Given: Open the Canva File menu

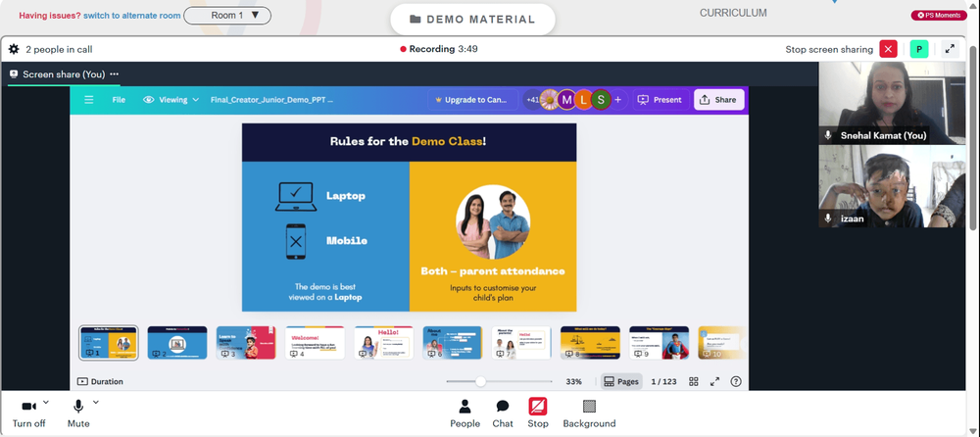Looking at the screenshot, I should [x=119, y=99].
